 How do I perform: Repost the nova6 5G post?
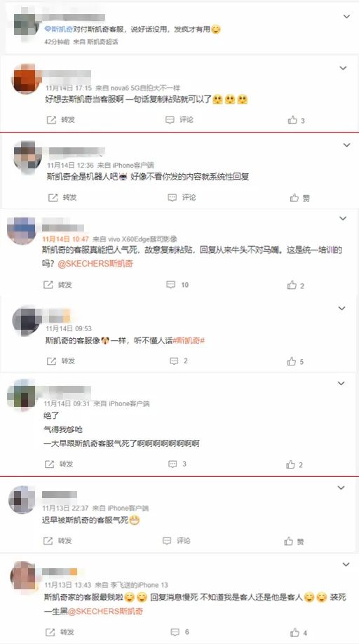tap(61, 120)
